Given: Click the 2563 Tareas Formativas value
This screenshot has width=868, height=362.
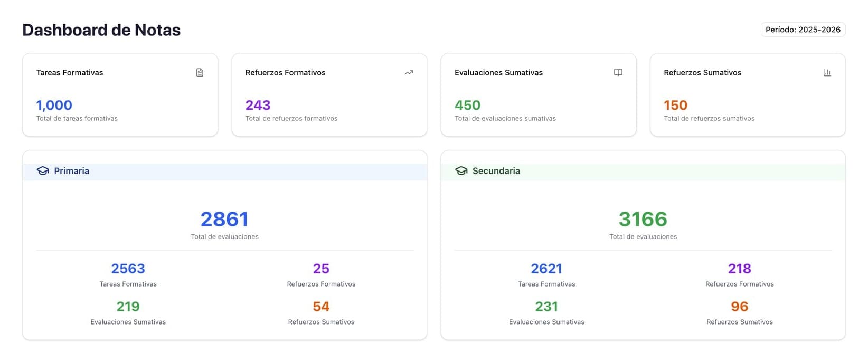Looking at the screenshot, I should click(128, 269).
